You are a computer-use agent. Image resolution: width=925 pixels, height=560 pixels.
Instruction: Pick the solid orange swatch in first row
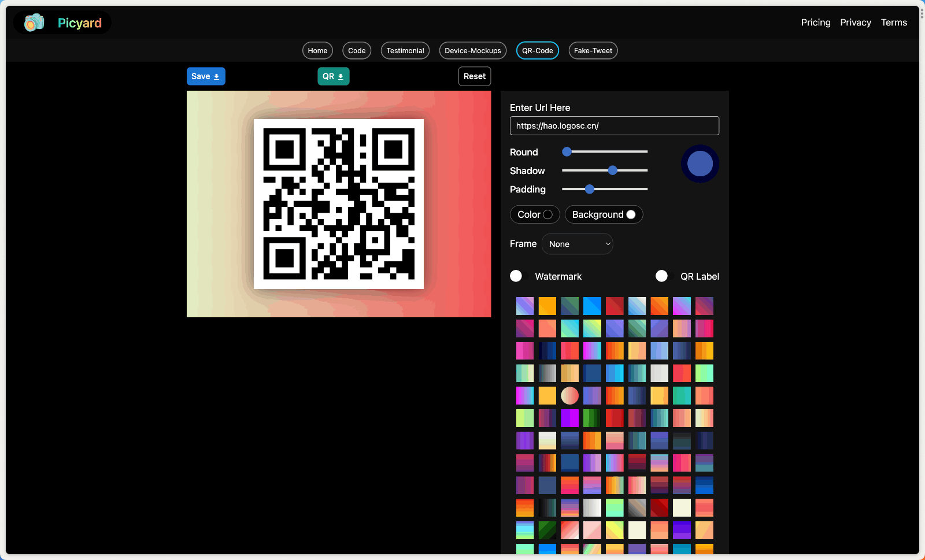point(547,306)
